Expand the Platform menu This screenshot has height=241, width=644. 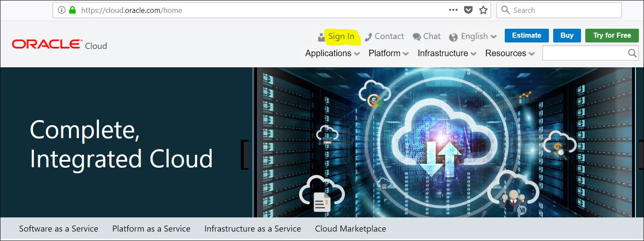pos(389,53)
